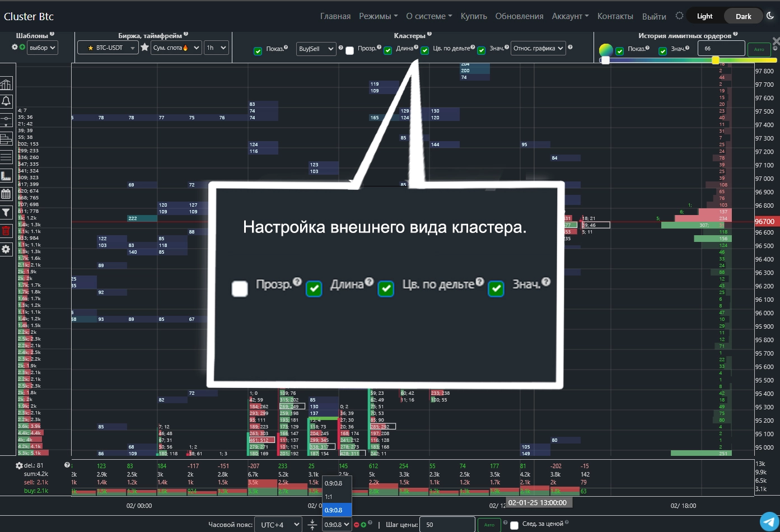
Task: Open the Аккаунт menu
Action: point(569,16)
